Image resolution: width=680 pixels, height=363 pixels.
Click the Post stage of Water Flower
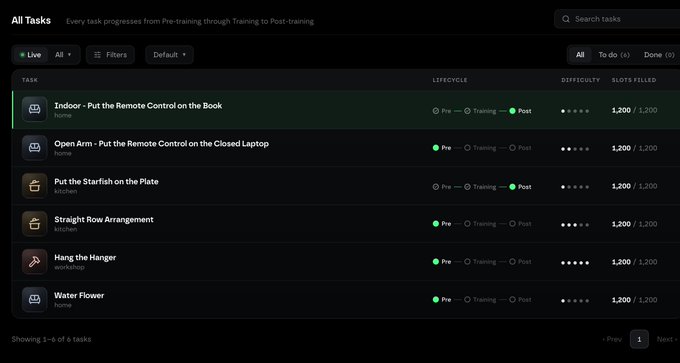coord(520,300)
